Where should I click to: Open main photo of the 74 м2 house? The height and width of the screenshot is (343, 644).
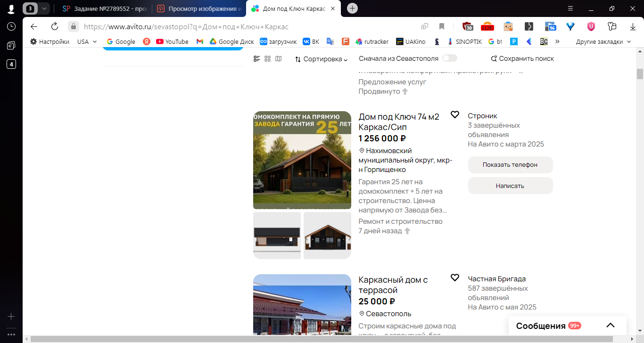point(302,160)
